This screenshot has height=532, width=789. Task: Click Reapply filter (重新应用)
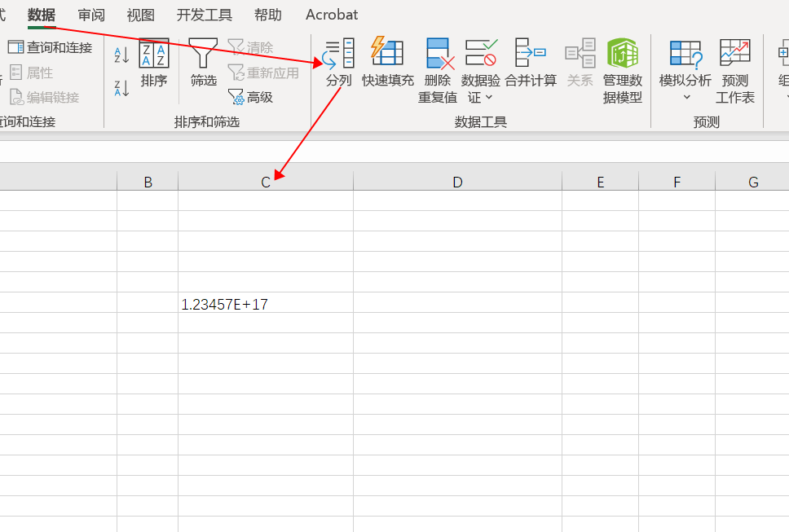[x=263, y=73]
